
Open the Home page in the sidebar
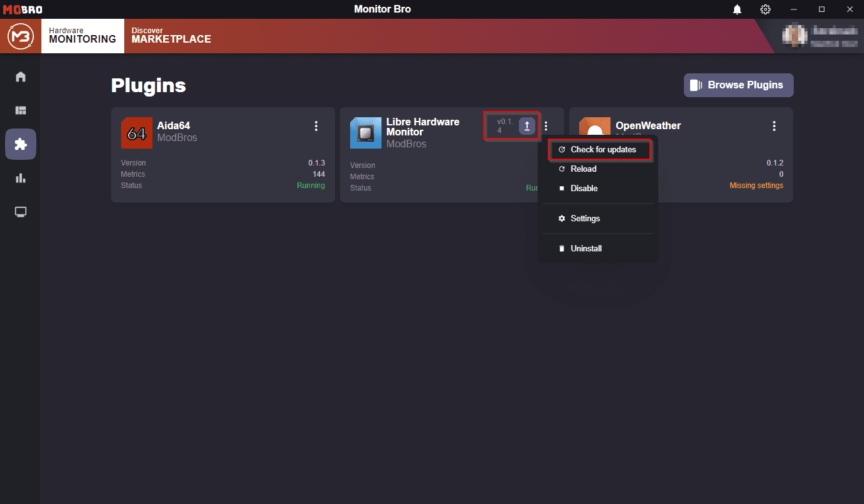(21, 76)
